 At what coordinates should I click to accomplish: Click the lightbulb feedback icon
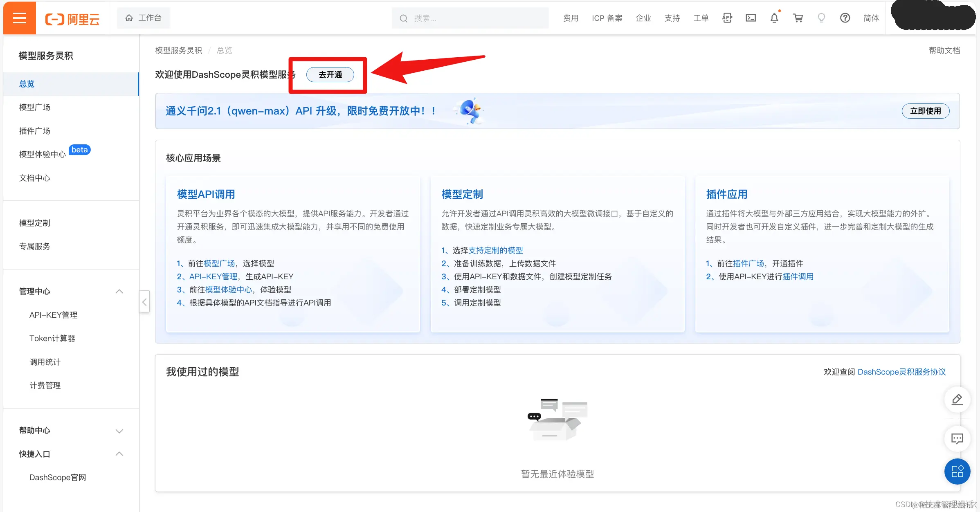click(821, 18)
